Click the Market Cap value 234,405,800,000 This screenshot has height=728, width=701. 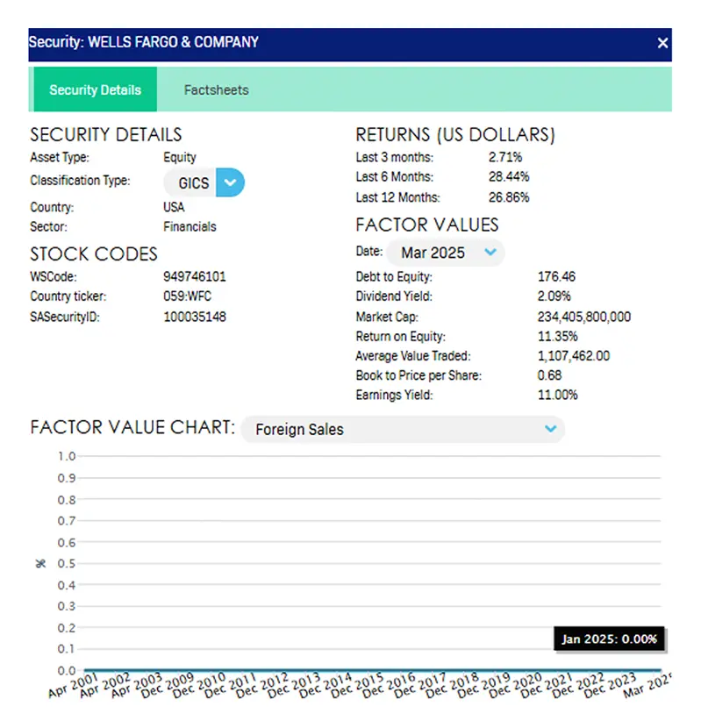583,317
